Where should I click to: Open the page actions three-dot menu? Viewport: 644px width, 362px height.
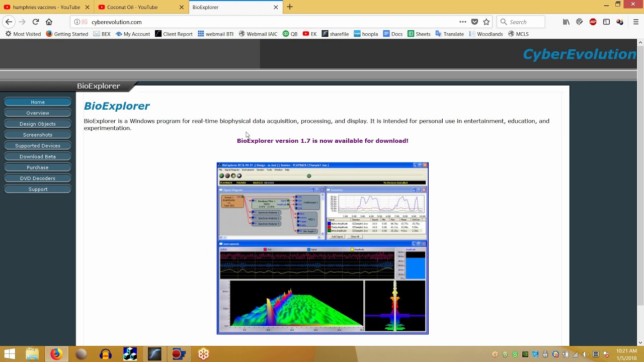pos(462,22)
